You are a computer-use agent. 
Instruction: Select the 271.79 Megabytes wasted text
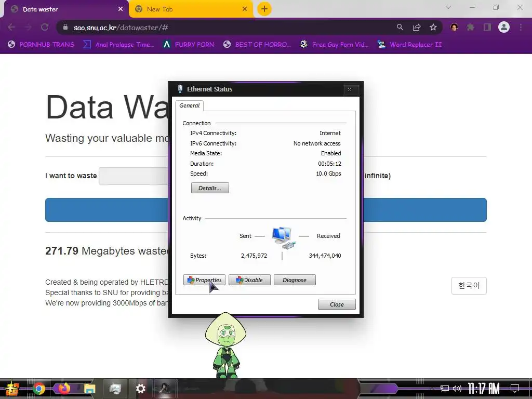(107, 251)
